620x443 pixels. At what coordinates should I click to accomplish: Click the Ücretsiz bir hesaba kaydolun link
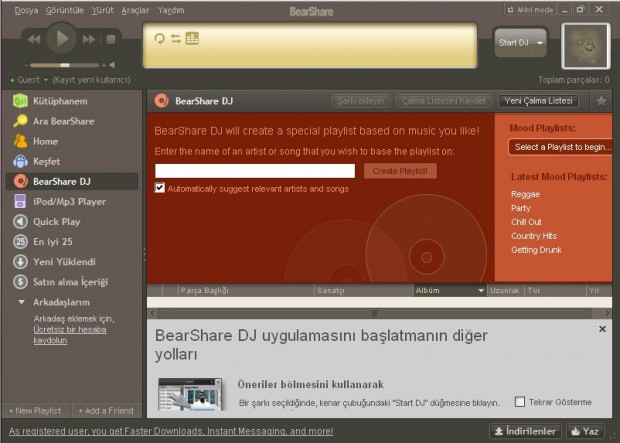70,335
